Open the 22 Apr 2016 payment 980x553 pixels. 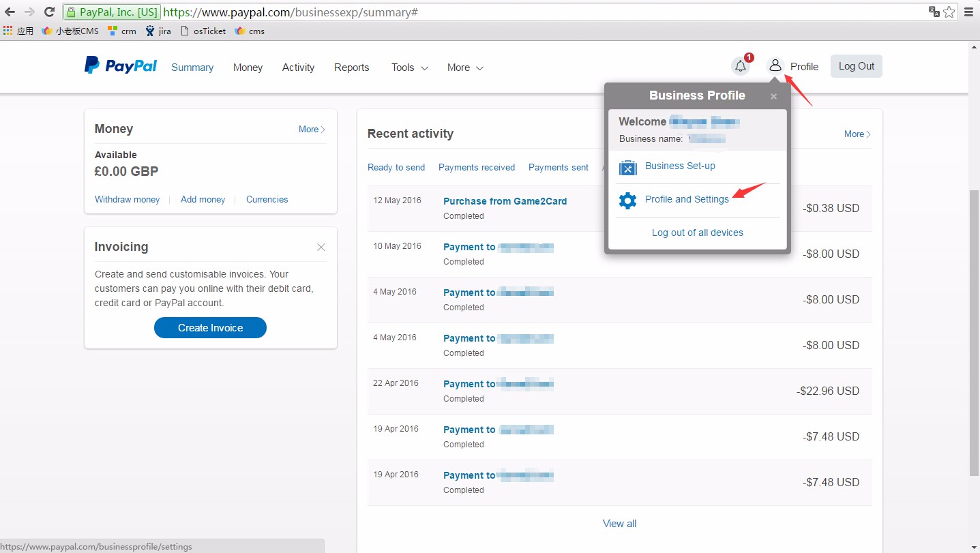click(x=498, y=384)
